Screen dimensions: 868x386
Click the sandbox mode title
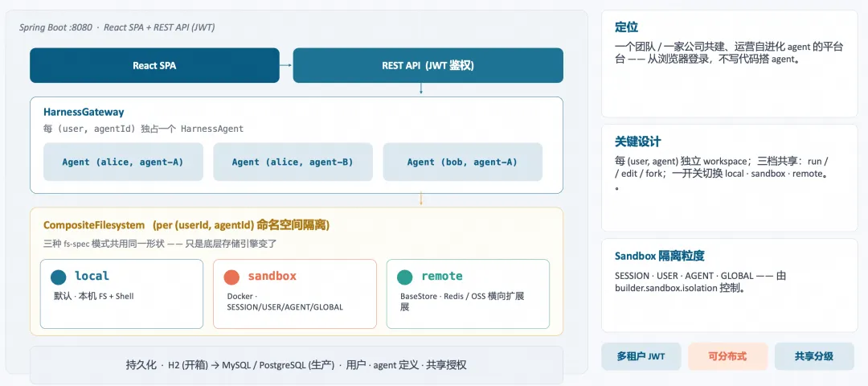(x=272, y=276)
